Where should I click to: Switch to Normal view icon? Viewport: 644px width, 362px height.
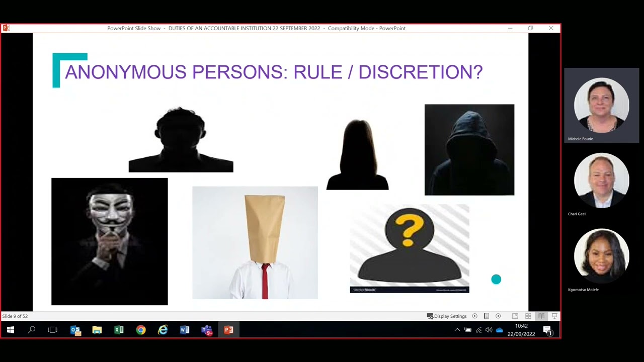(x=515, y=316)
